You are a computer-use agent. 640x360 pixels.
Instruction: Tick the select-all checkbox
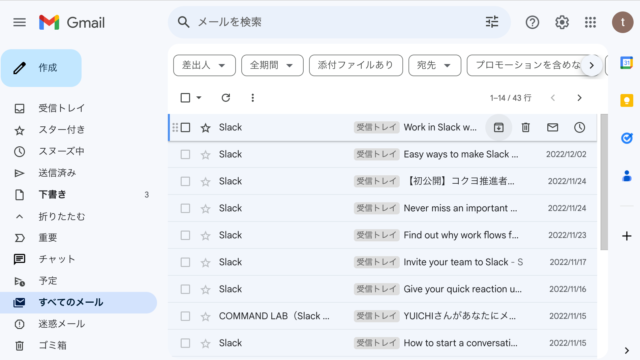pos(185,98)
